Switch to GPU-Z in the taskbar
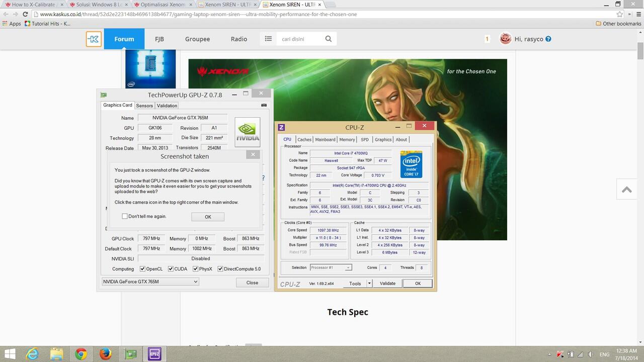 130,354
